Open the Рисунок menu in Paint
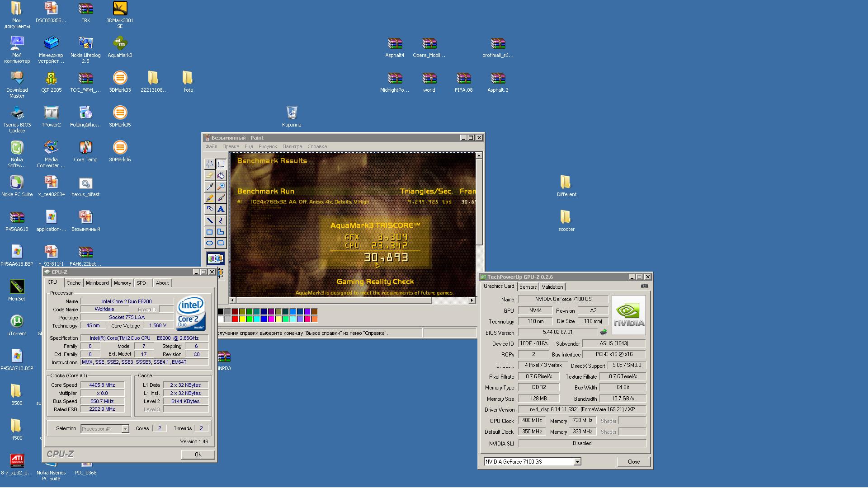This screenshot has height=488, width=868. pyautogui.click(x=268, y=146)
